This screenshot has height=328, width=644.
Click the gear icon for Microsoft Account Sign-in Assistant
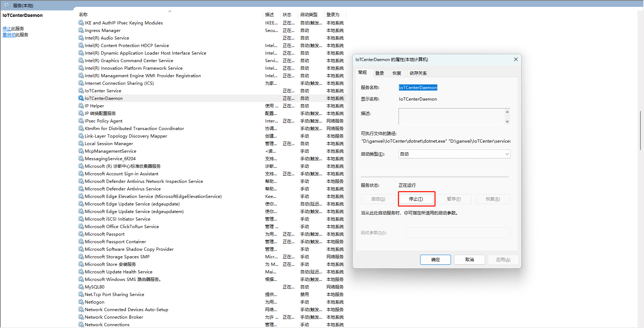81,174
